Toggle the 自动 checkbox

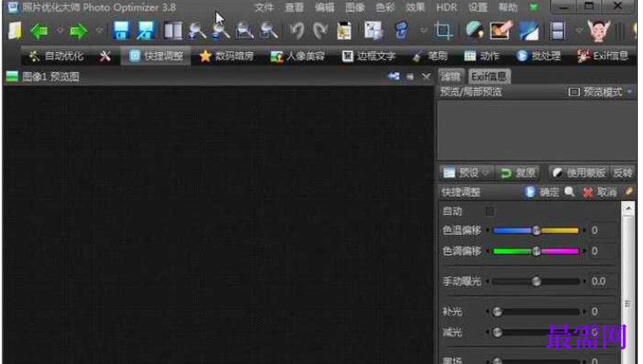489,211
